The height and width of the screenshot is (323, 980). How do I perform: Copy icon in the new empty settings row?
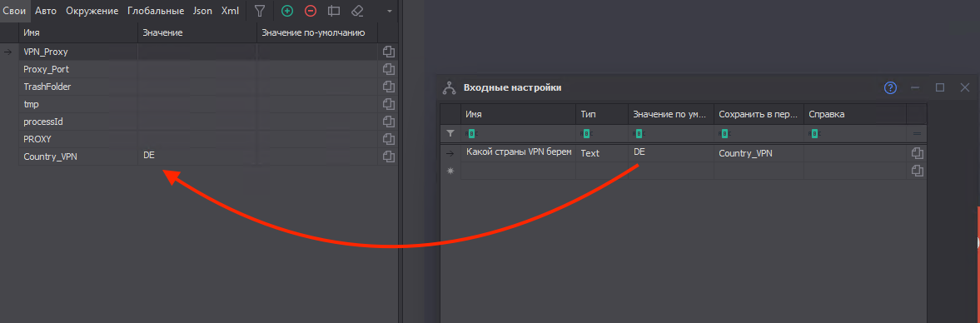(917, 171)
